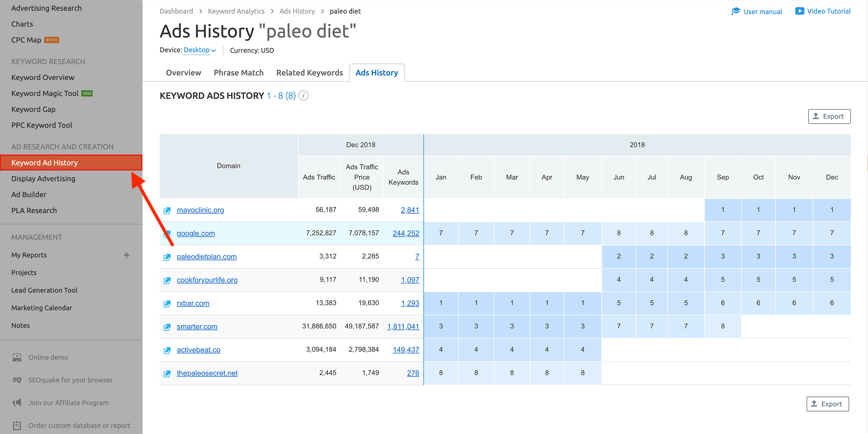Switch to the Phrase Match tab
Screen dimensions: 868x434
pos(239,73)
